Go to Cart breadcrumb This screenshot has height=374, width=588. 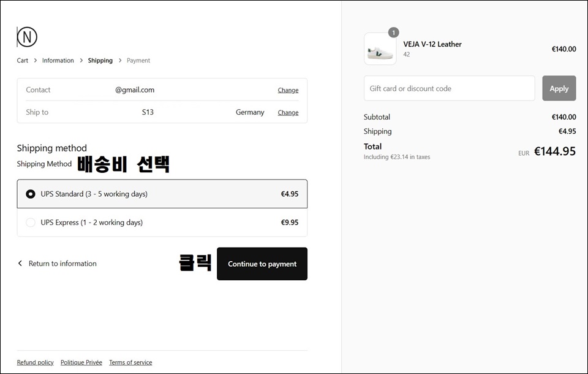pyautogui.click(x=23, y=61)
